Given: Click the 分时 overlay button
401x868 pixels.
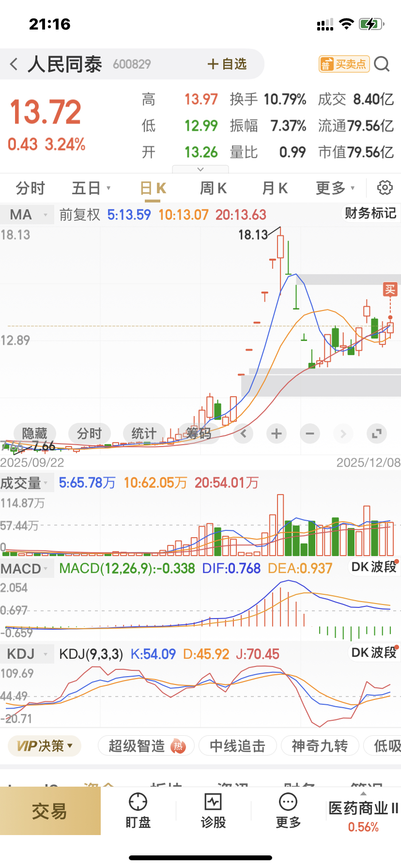Looking at the screenshot, I should click(90, 433).
